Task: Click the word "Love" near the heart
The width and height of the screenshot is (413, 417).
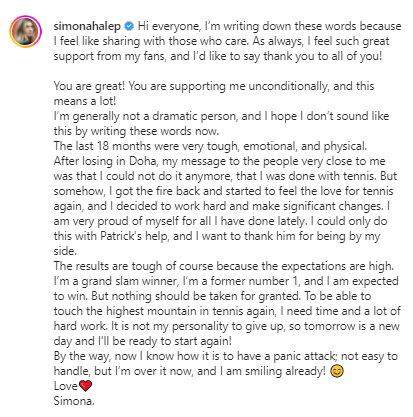Action: [66, 386]
